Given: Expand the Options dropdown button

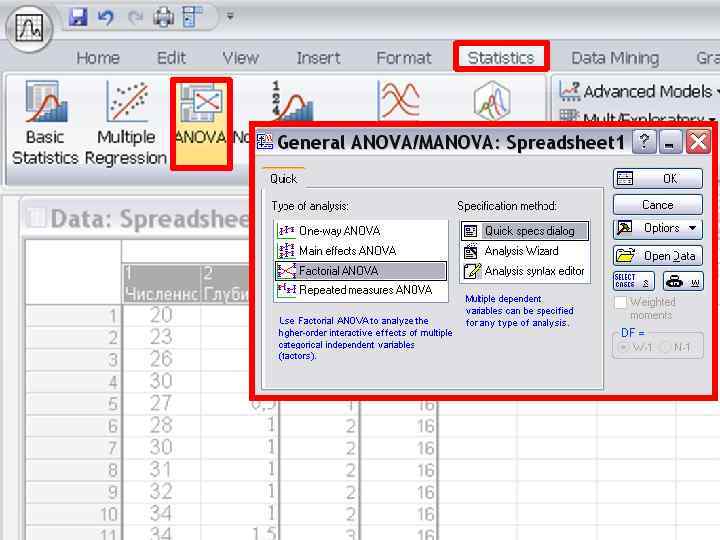Looking at the screenshot, I should [x=658, y=228].
